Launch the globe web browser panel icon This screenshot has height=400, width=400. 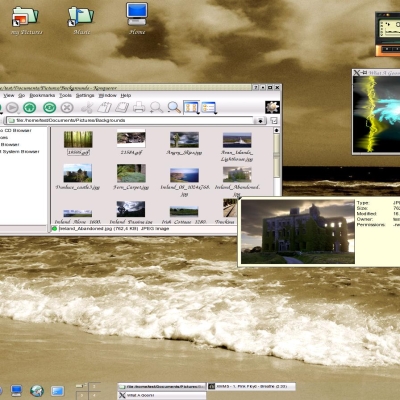coord(37,391)
